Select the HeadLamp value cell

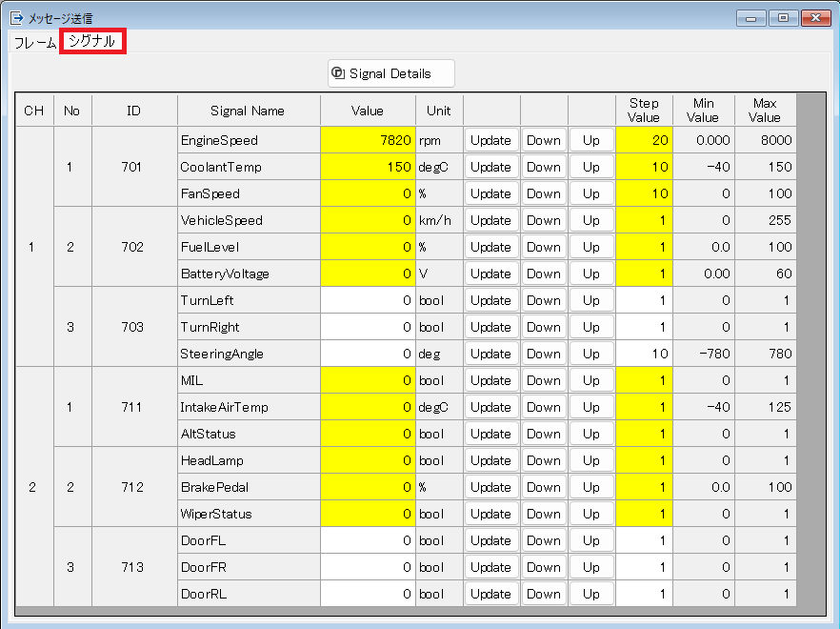pos(368,460)
